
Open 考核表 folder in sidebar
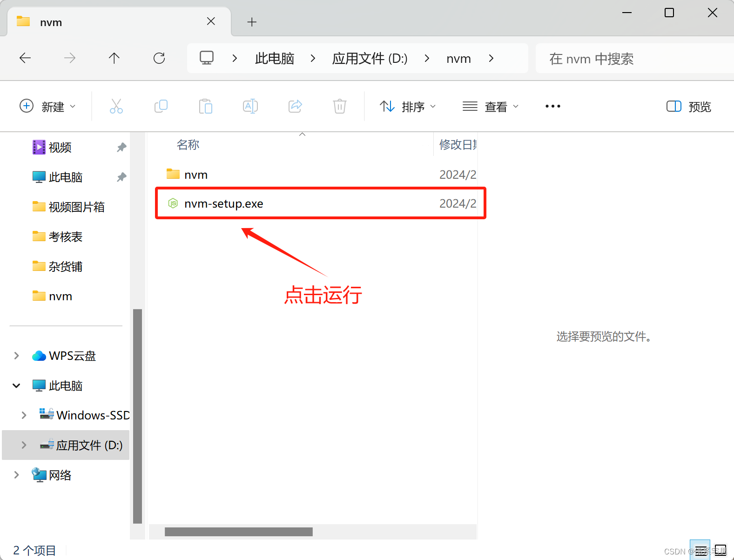pos(65,237)
